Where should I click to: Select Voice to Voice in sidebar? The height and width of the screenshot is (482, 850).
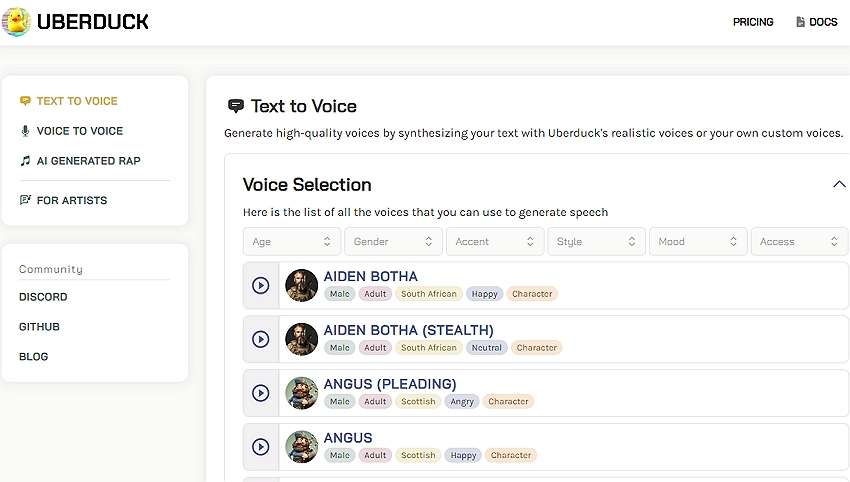point(79,131)
